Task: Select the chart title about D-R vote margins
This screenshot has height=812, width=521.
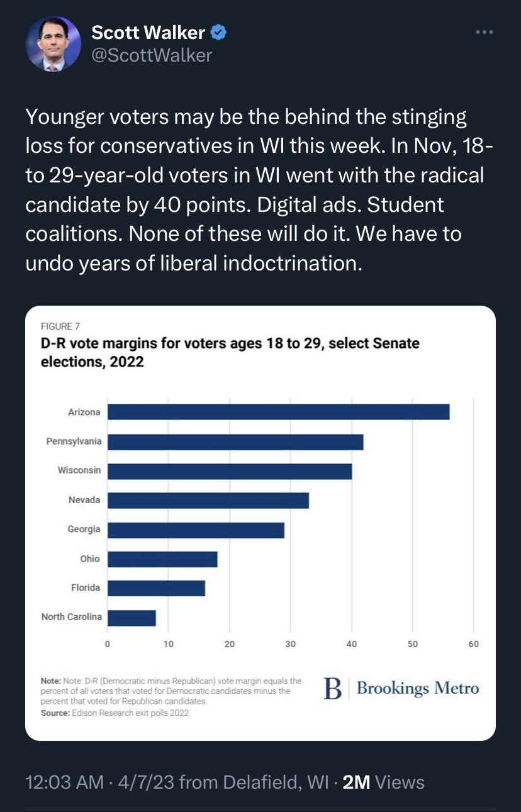Action: (x=228, y=351)
